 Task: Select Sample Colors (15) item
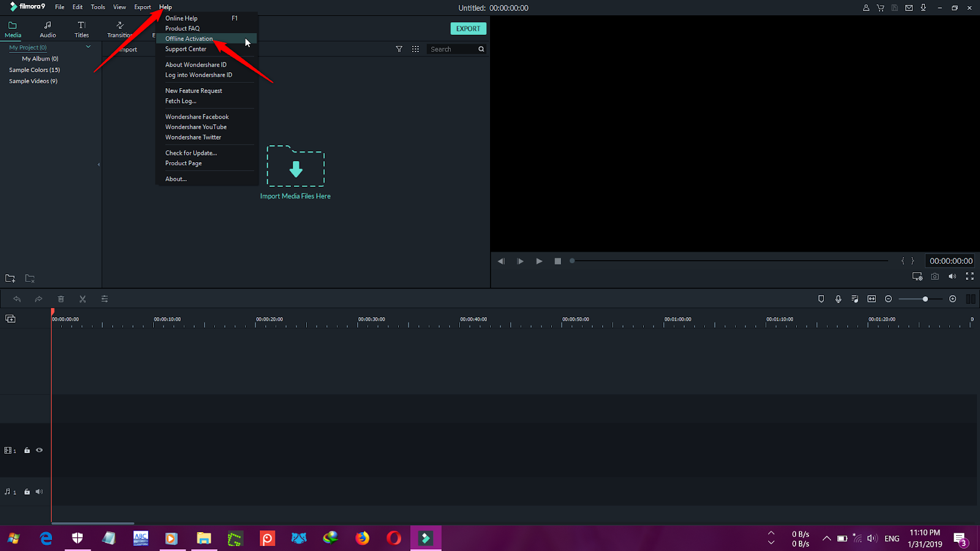coord(34,70)
